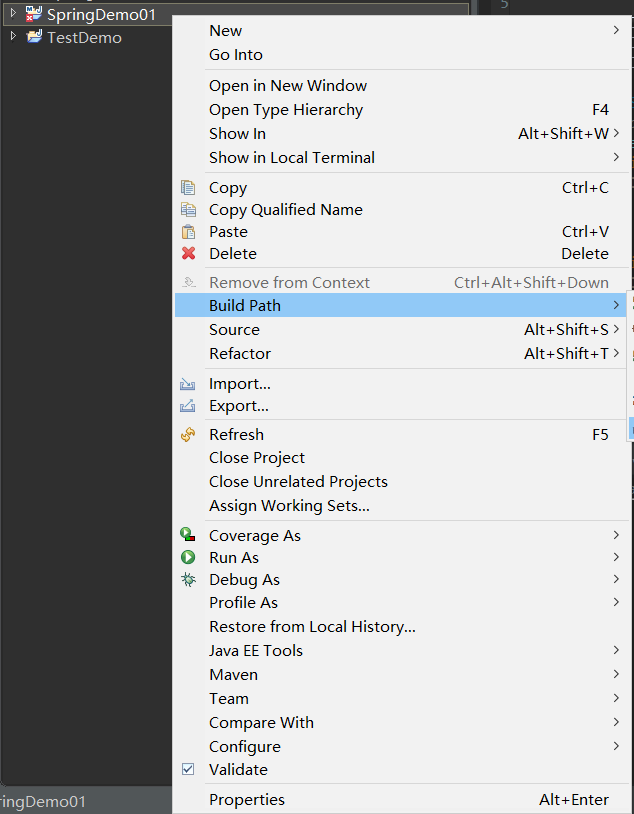Select the TestDemo project folder
Image resolution: width=634 pixels, height=814 pixels.
(84, 38)
